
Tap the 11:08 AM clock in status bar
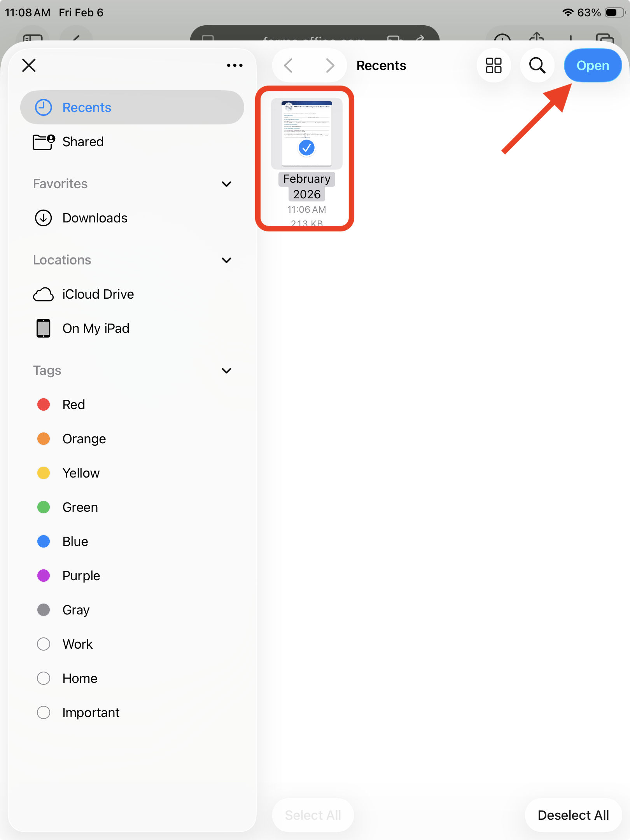28,12
